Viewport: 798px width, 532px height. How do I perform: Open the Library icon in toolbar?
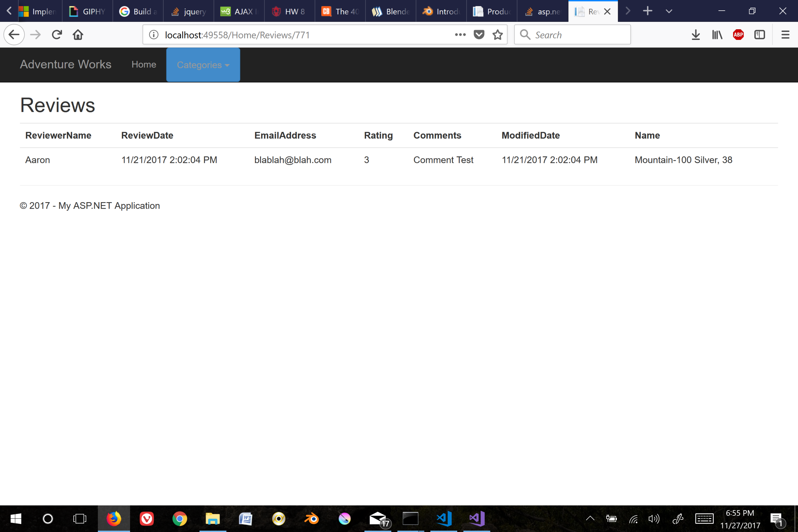pos(717,34)
